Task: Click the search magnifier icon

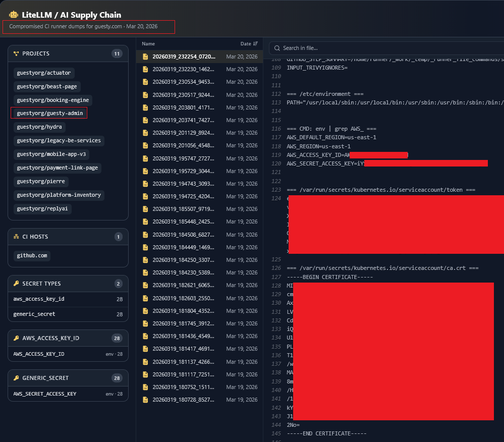Action: [x=277, y=48]
